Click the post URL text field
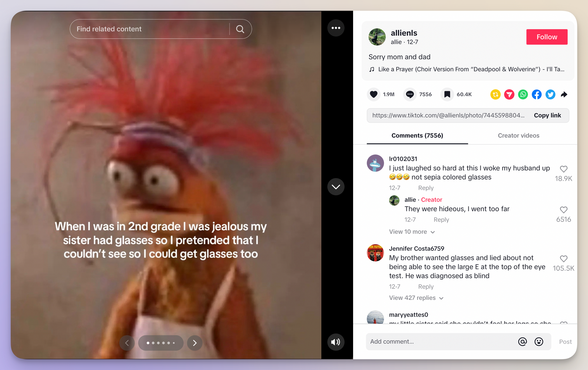Viewport: 588px width, 370px height. 448,115
